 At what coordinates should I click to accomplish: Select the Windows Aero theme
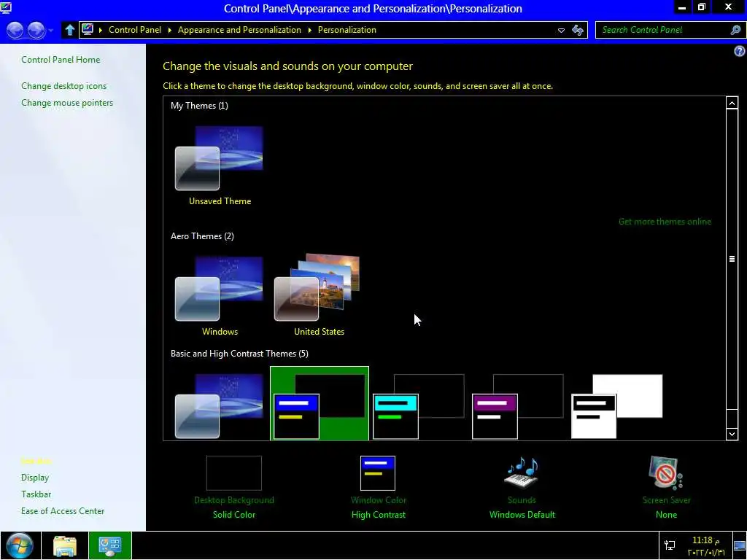(219, 296)
